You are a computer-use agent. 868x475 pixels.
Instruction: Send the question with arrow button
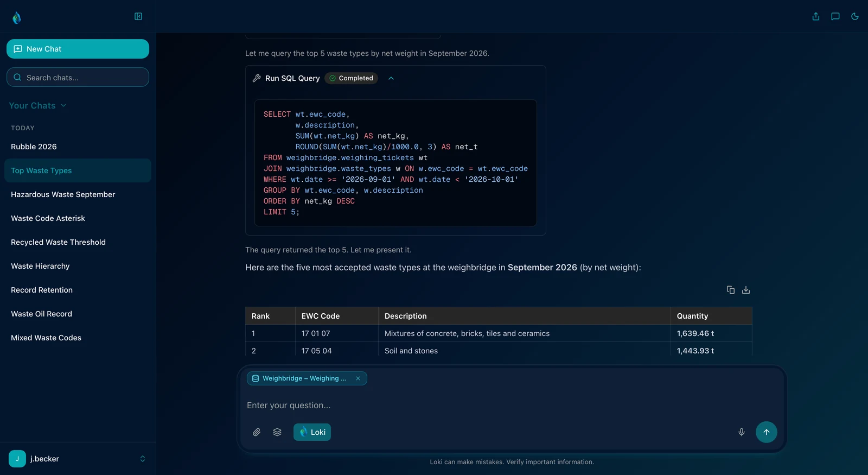click(x=767, y=432)
